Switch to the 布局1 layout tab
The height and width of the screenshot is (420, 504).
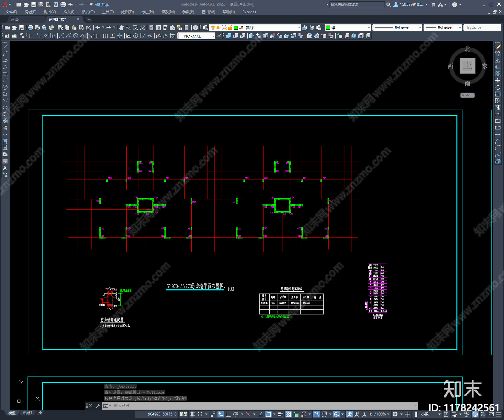pyautogui.click(x=27, y=413)
